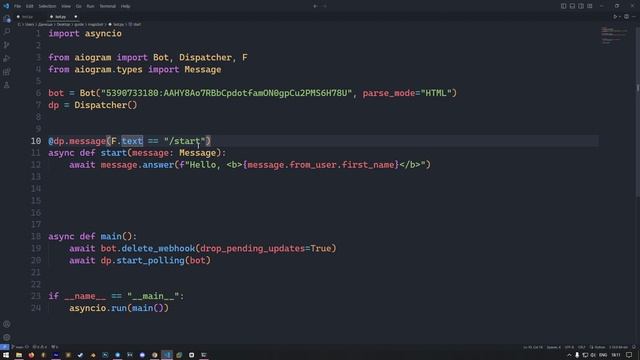Open the Selection menu
This screenshot has width=640, height=360.
click(x=47, y=6)
